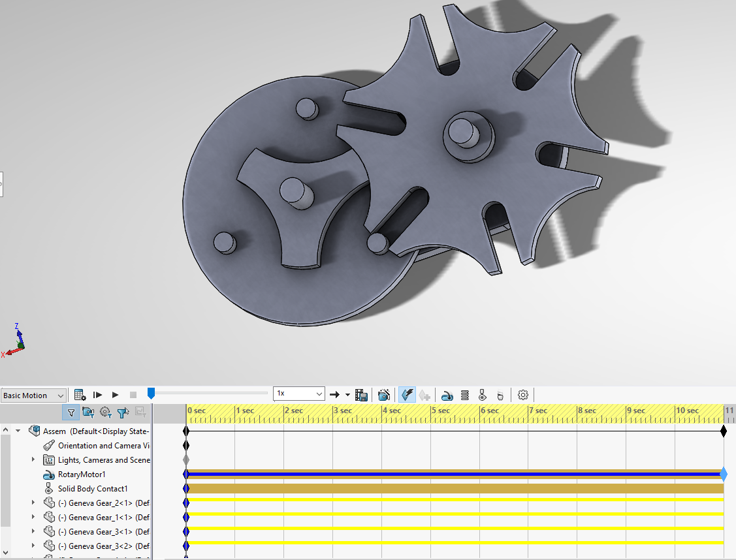The image size is (736, 560).
Task: Click the Contact tool icon
Action: (x=483, y=395)
